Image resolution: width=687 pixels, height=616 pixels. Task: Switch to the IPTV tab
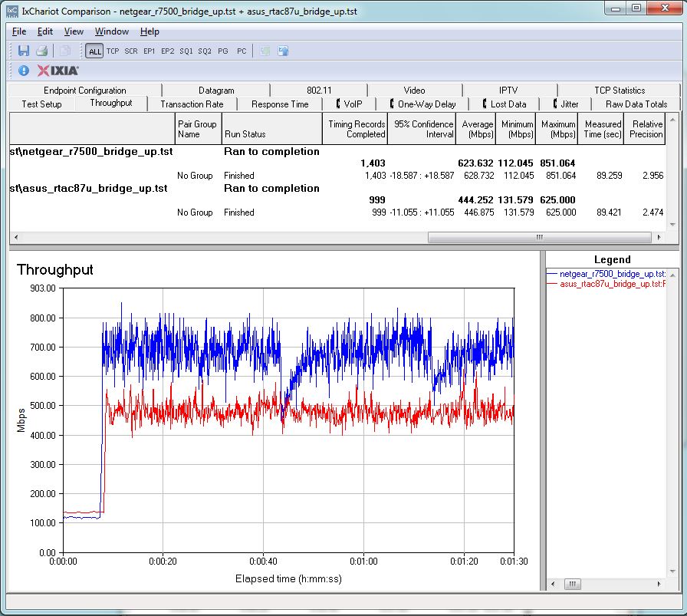point(508,91)
